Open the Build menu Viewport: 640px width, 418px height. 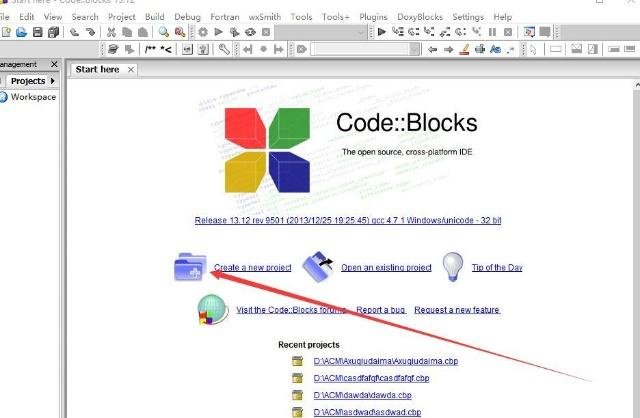click(x=154, y=17)
